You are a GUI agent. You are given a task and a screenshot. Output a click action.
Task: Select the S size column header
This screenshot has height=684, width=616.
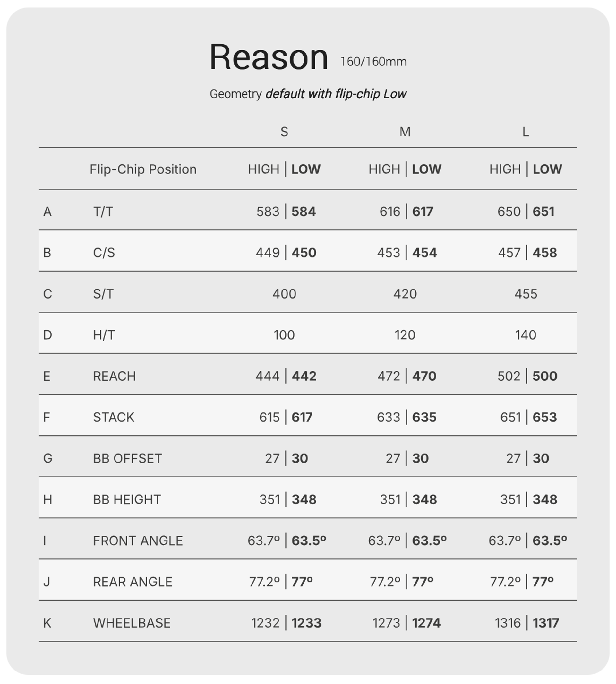284,132
